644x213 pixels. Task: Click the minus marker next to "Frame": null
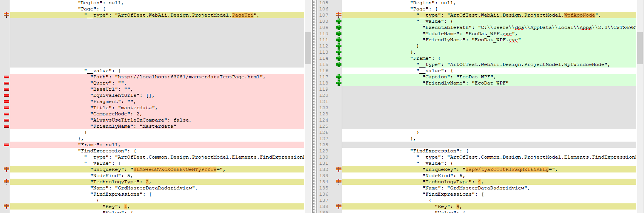point(7,145)
